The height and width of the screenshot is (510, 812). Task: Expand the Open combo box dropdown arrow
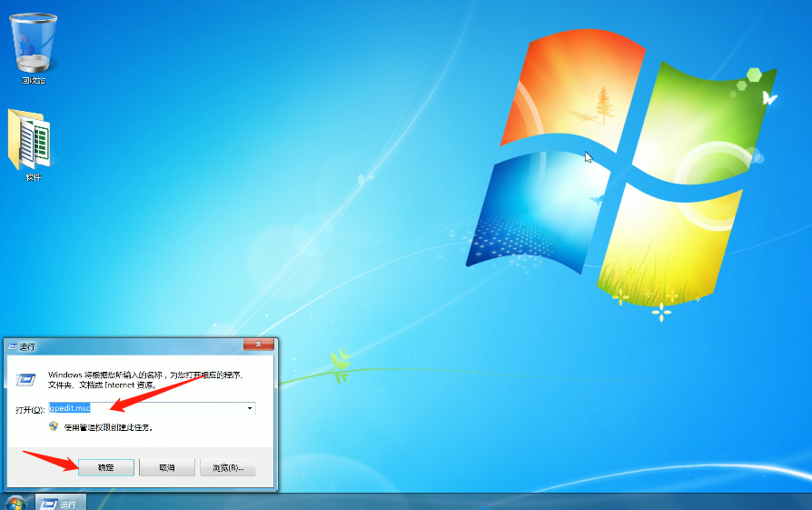250,408
